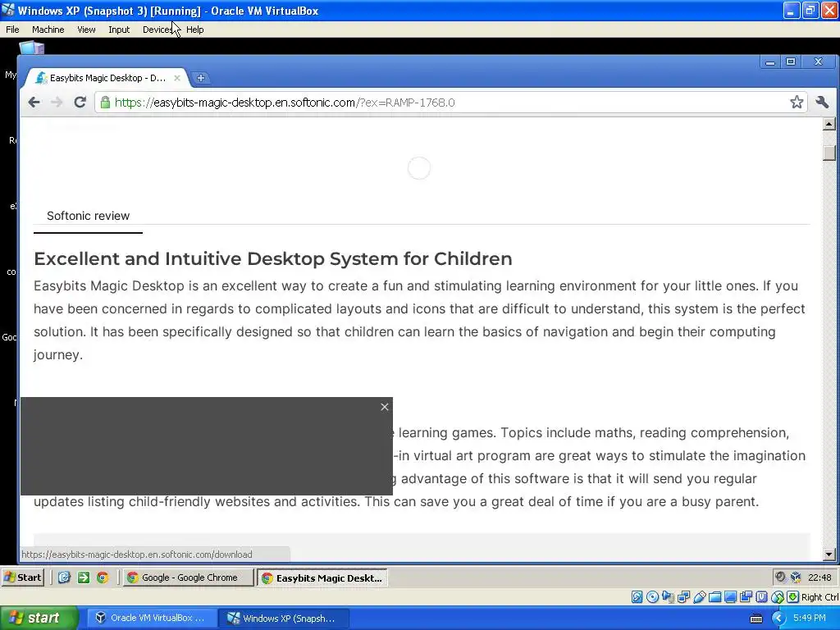
Task: Open the Input menu
Action: point(119,30)
